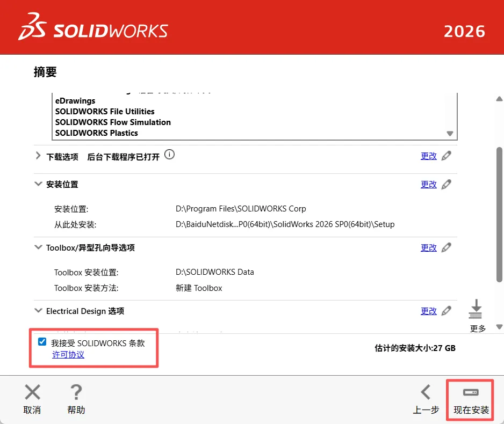The image size is (504, 424).
Task: Select eDrawings in the product list
Action: (75, 101)
